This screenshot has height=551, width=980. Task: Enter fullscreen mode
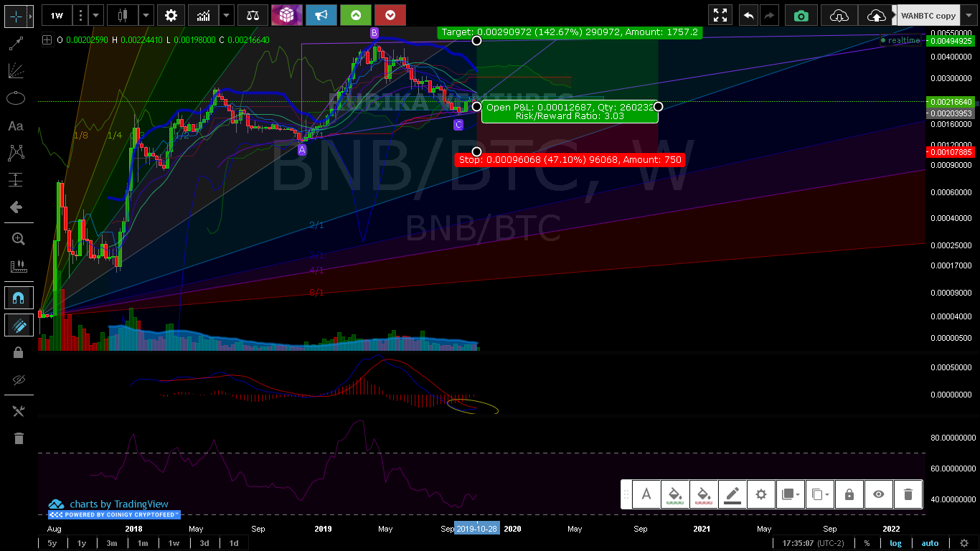(x=720, y=15)
